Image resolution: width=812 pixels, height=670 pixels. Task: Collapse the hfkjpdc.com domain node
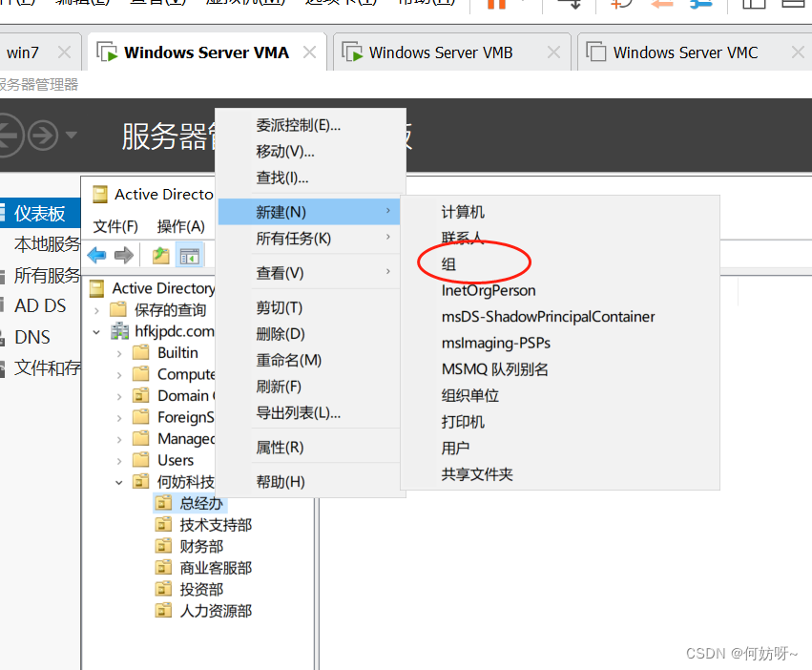click(x=96, y=332)
